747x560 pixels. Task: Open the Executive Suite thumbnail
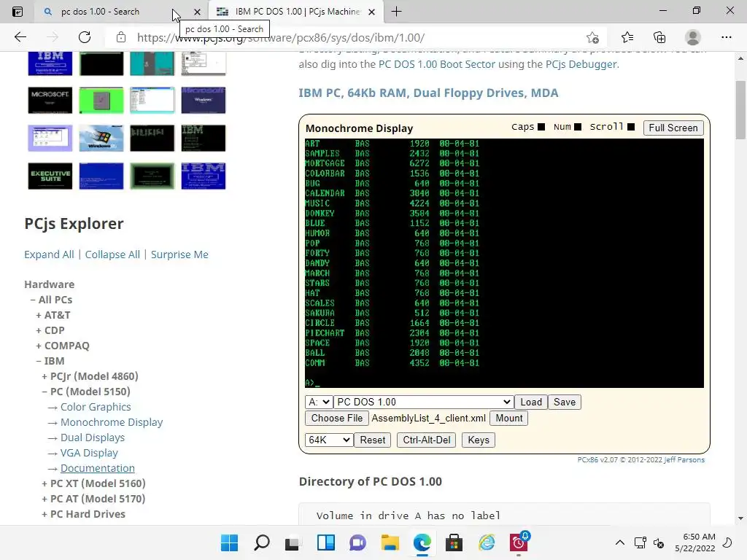[50, 176]
